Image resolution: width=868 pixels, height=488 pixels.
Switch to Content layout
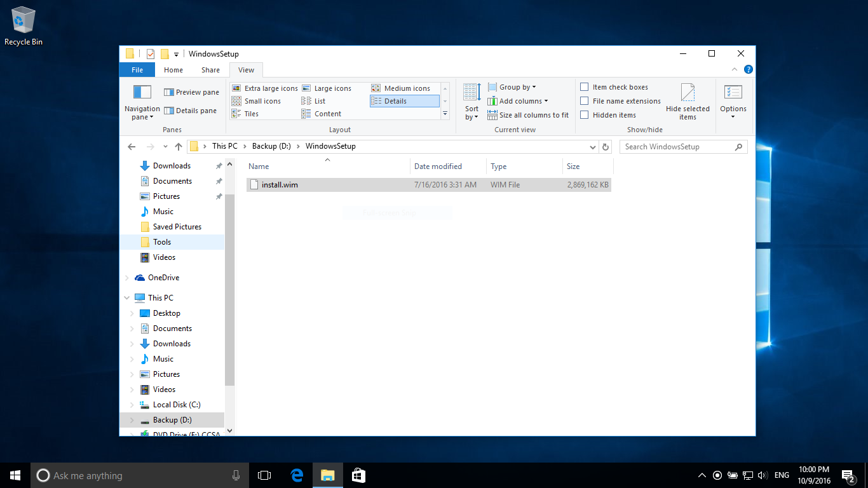(322, 114)
